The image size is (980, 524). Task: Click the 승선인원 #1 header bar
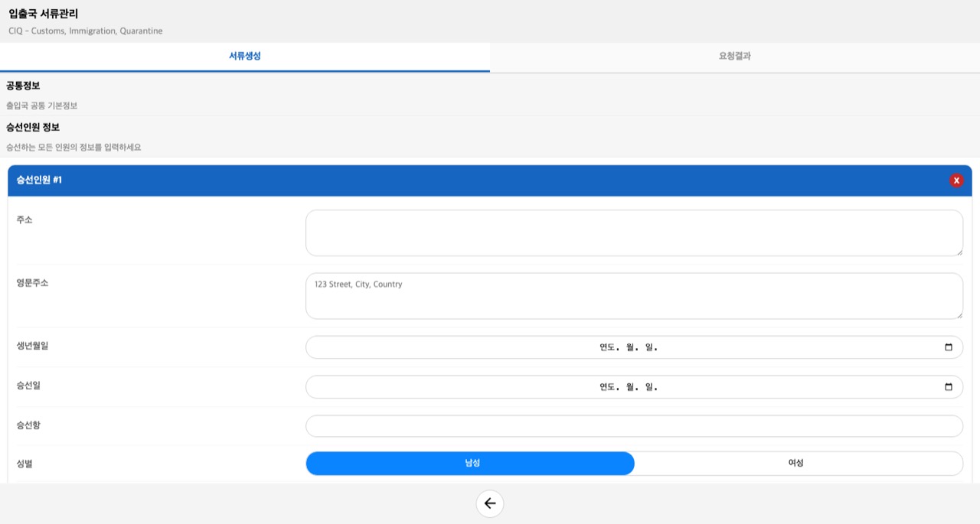tap(490, 181)
